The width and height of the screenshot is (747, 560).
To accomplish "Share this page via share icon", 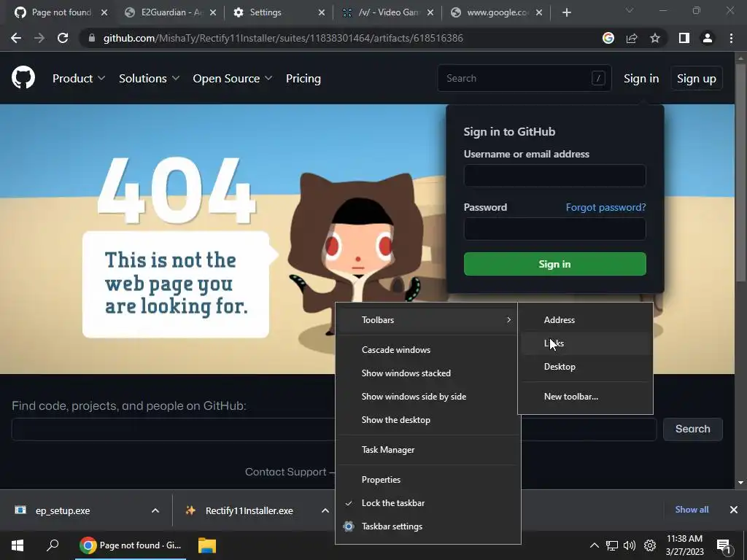I will coord(632,38).
